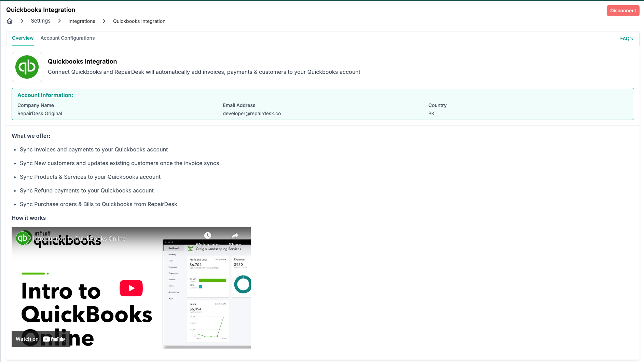Click the Watch later clock icon
644x362 pixels.
(x=208, y=236)
